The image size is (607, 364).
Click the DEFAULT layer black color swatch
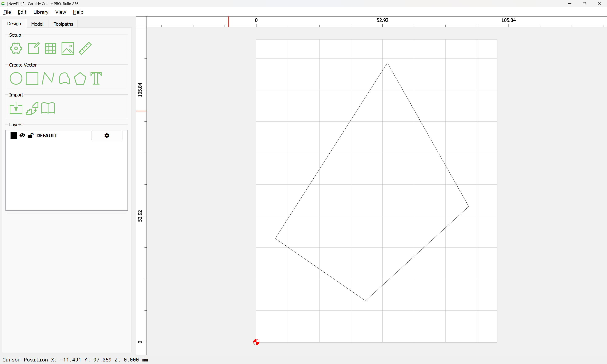(x=14, y=135)
